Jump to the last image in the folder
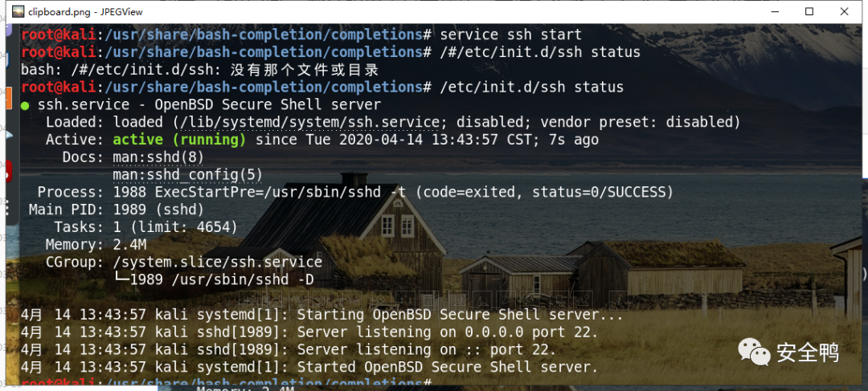Image resolution: width=868 pixels, height=391 pixels. 322,300
